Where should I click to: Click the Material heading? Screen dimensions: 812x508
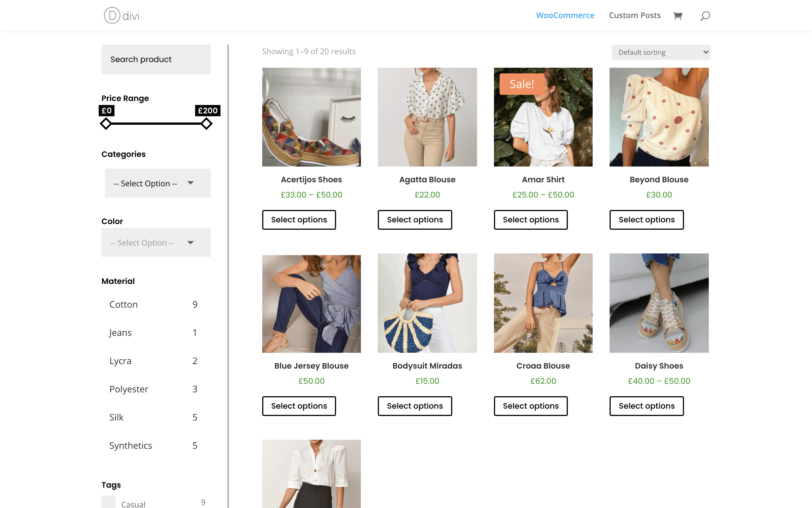118,281
